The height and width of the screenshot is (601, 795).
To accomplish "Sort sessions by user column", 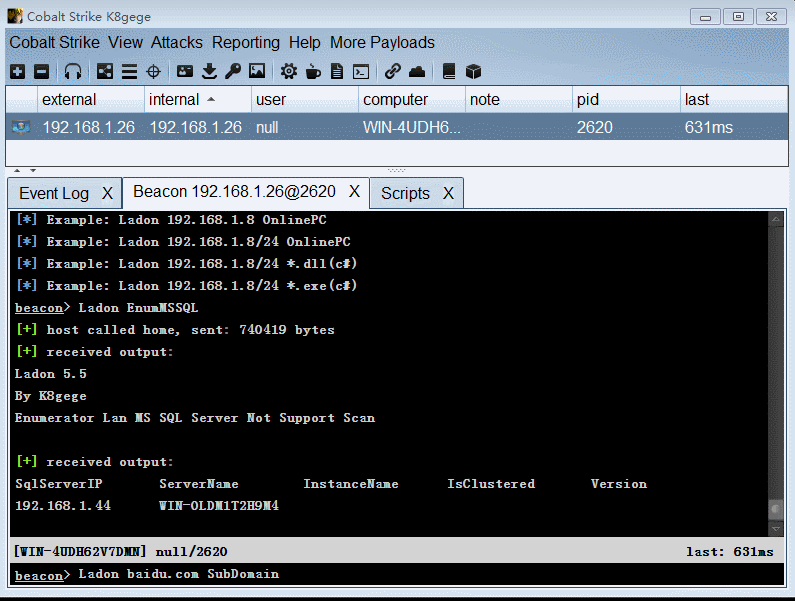I will [x=305, y=99].
